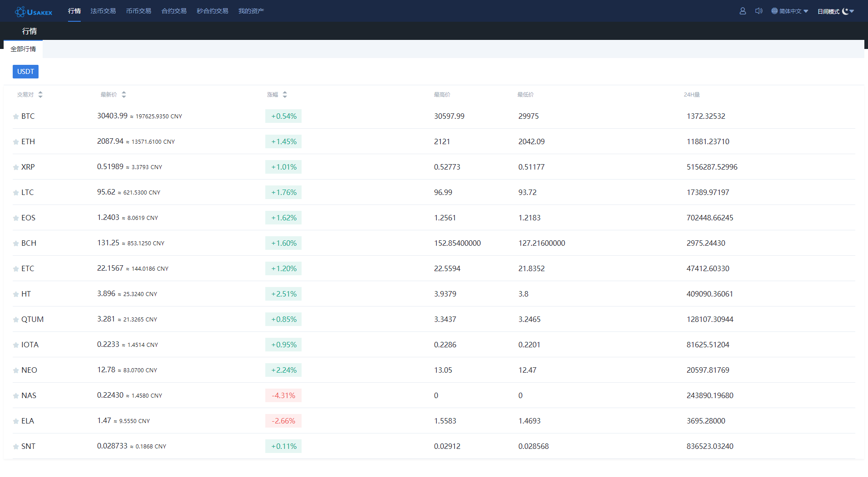The width and height of the screenshot is (868, 477).
Task: Sort by 最新价 column arrows
Action: (x=124, y=94)
